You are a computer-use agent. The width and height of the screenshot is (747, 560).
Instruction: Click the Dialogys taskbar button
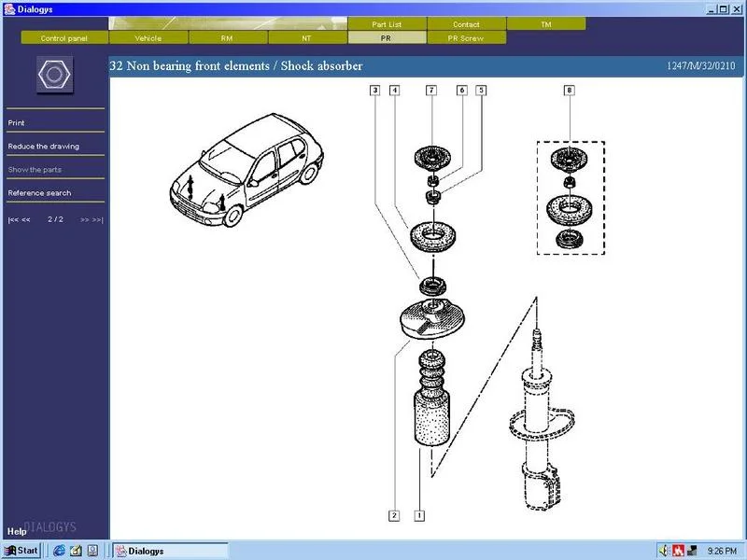(171, 551)
